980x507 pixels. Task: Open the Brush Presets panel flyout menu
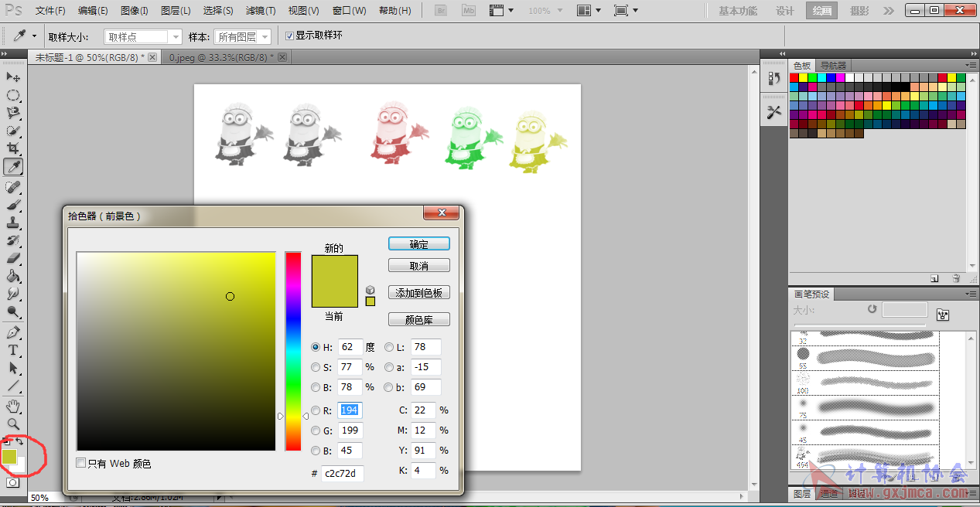(970, 294)
